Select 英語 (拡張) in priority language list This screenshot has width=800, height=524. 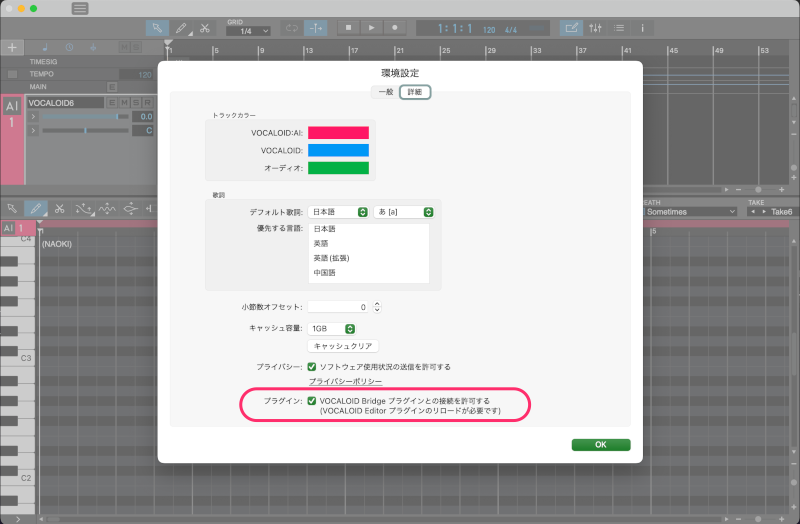point(368,258)
